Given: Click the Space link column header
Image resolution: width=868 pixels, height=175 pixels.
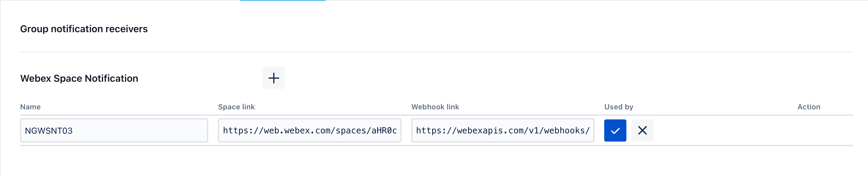Looking at the screenshot, I should (x=236, y=107).
